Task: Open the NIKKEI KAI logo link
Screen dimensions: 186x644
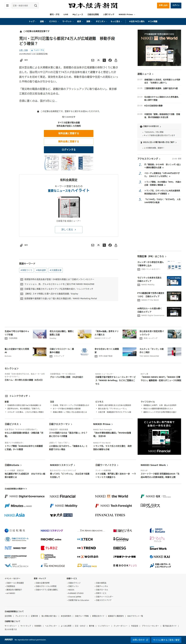Action: pyautogui.click(x=160, y=557)
